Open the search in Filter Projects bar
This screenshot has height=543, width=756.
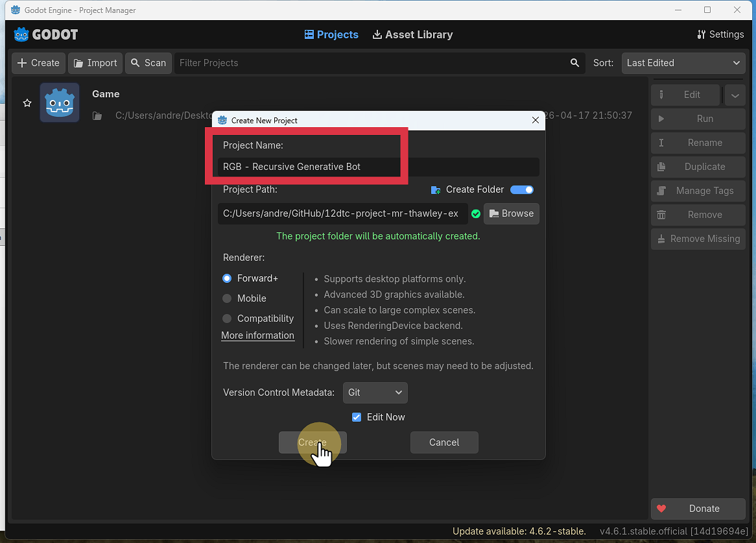point(574,63)
